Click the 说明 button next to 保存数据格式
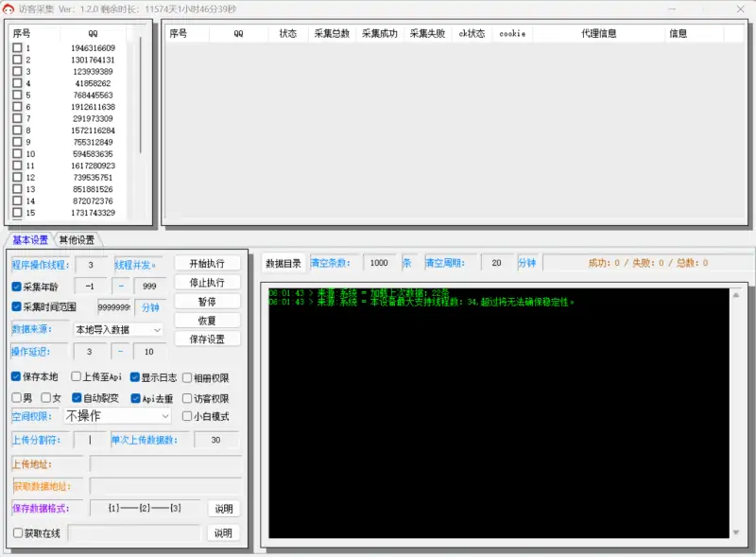The height and width of the screenshot is (557, 756). 223,508
